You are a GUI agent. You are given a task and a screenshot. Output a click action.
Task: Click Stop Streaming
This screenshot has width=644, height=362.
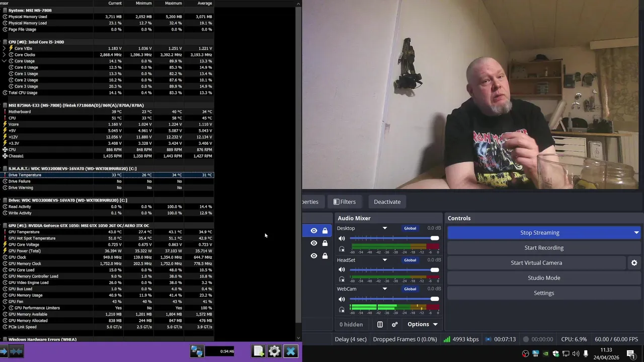[x=539, y=233]
